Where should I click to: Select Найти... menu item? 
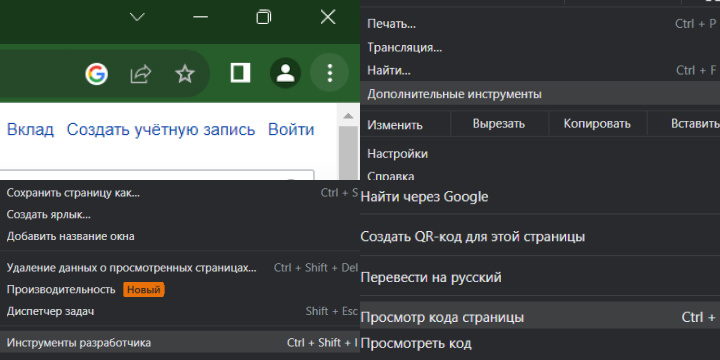pos(540,70)
